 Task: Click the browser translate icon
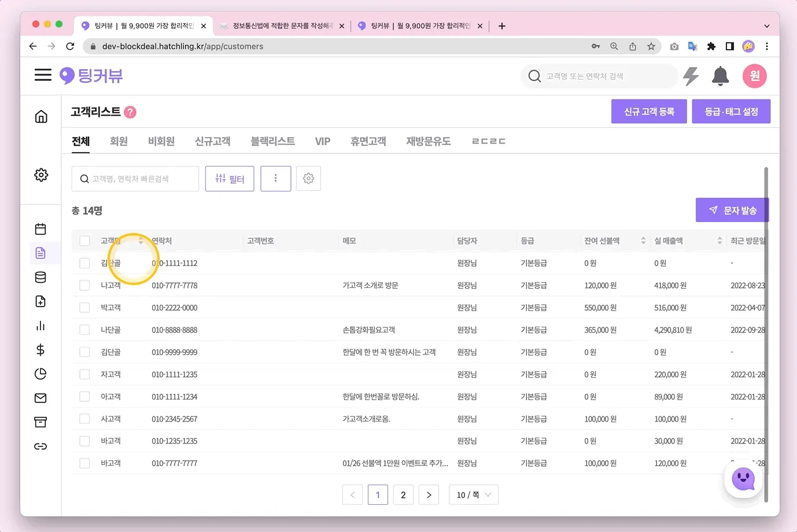692,46
